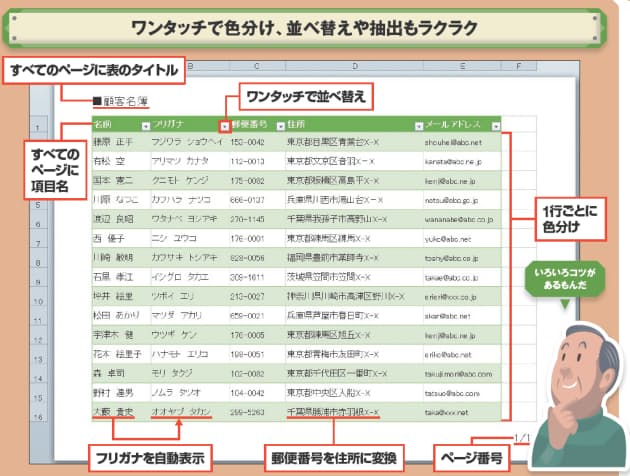Click the name cell 有松 空

tap(121, 161)
